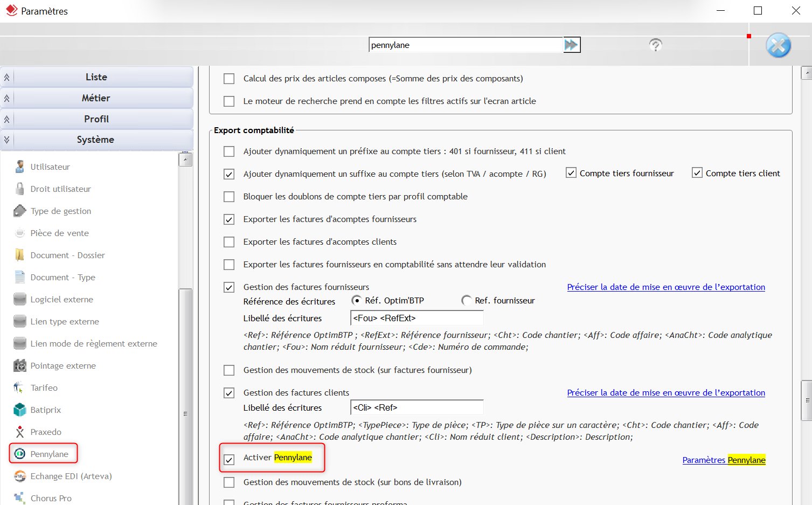Click the help question mark icon
This screenshot has height=505, width=812.
tap(655, 45)
